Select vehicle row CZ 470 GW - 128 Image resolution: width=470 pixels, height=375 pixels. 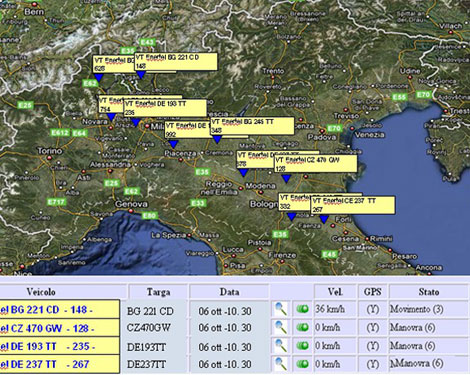point(59,328)
